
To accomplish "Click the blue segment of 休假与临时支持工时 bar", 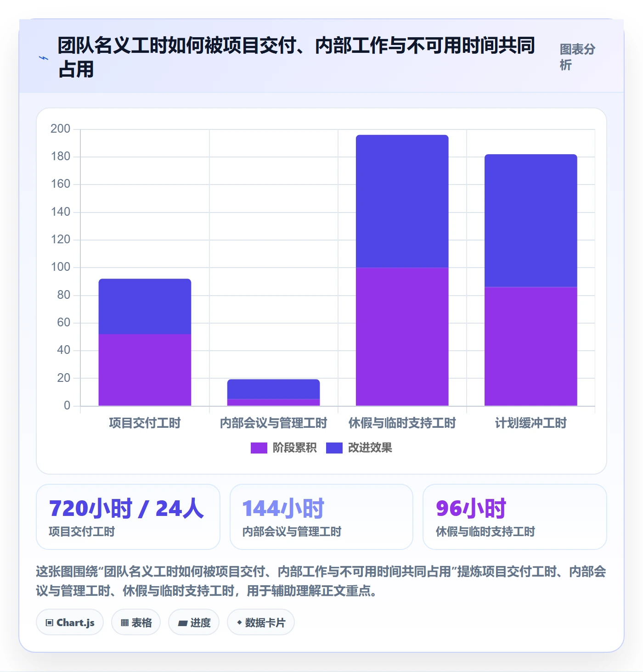I will click(402, 201).
